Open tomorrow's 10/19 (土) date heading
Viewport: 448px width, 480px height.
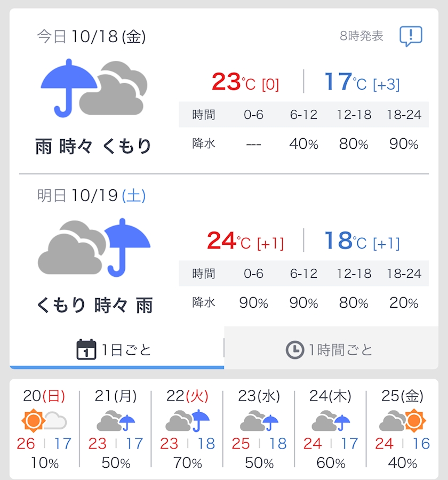pyautogui.click(x=91, y=196)
